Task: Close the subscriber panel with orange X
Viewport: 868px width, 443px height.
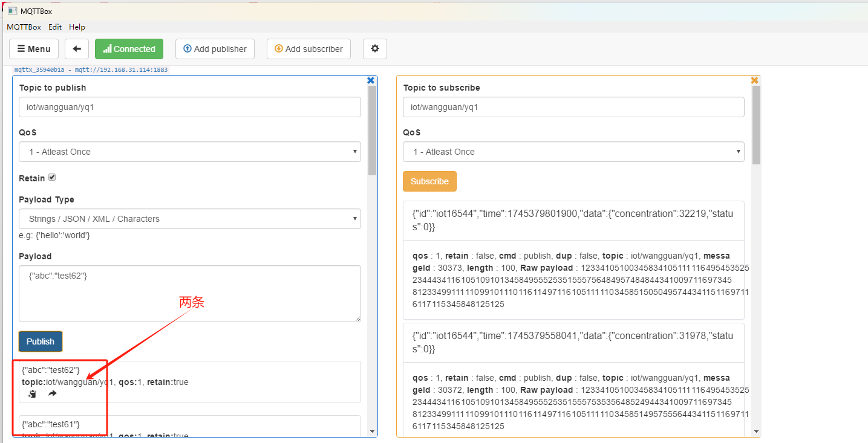Action: coord(754,80)
